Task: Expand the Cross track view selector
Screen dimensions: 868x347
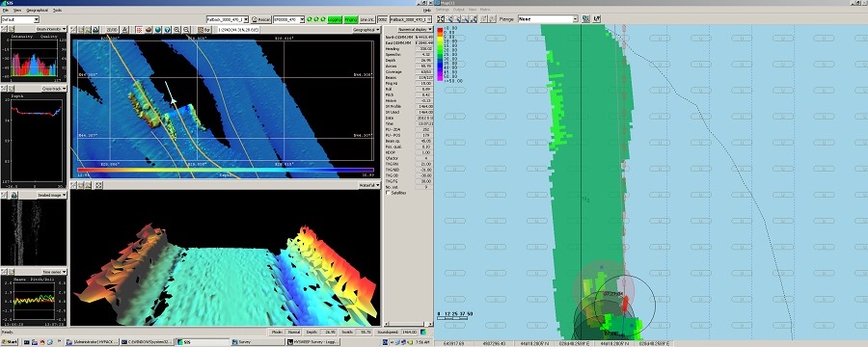Action: [x=54, y=89]
